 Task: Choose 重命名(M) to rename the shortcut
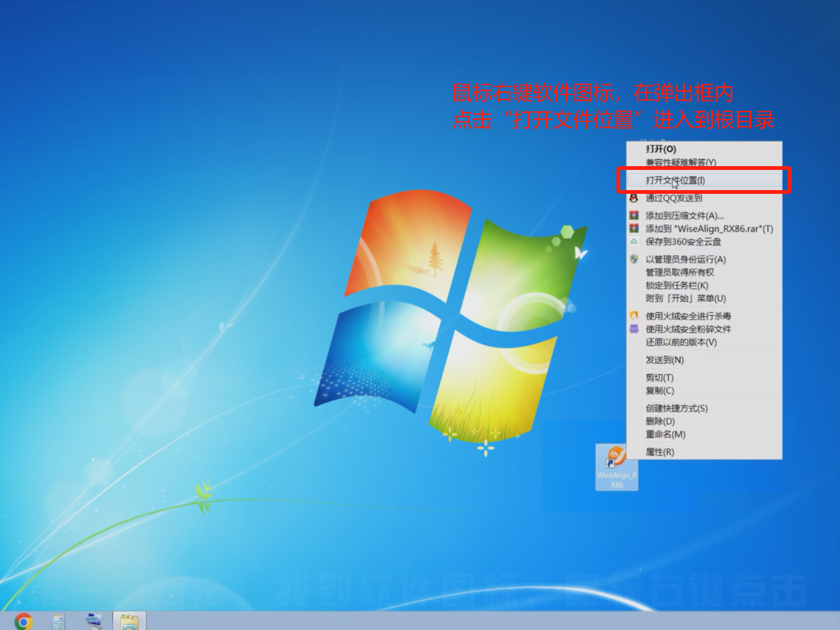tap(665, 434)
